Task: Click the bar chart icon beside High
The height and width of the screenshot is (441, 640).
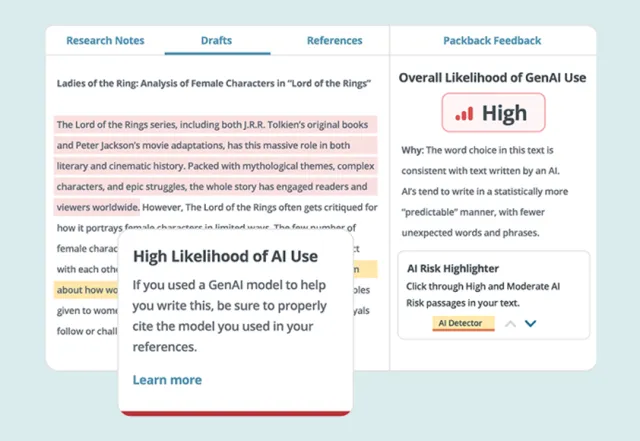Action: point(465,113)
